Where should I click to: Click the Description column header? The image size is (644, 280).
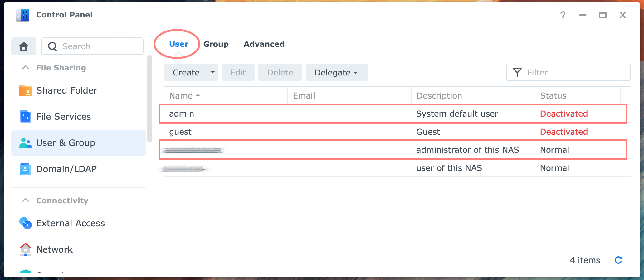pyautogui.click(x=473, y=96)
